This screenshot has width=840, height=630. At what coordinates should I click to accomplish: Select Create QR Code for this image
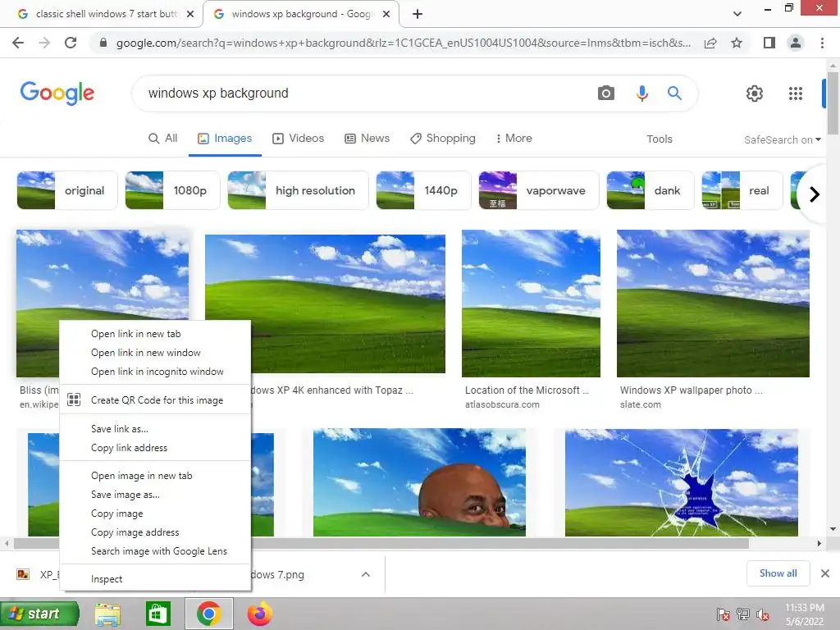click(x=155, y=400)
